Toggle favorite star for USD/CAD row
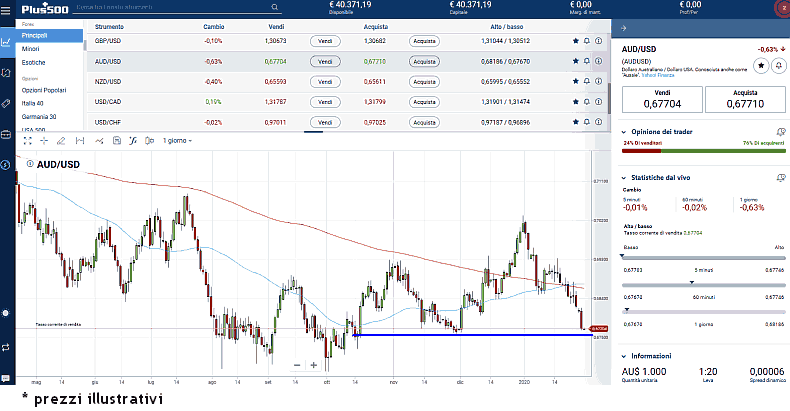The height and width of the screenshot is (411, 790). click(575, 102)
